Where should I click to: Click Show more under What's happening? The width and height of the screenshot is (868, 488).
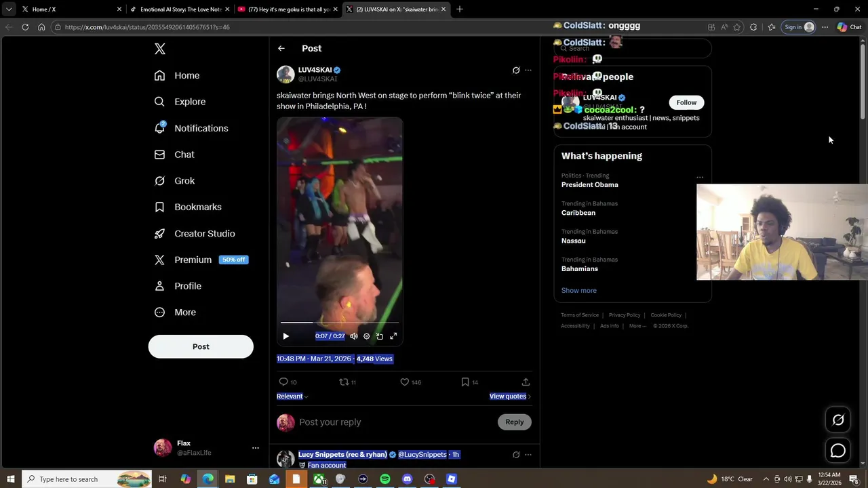578,290
